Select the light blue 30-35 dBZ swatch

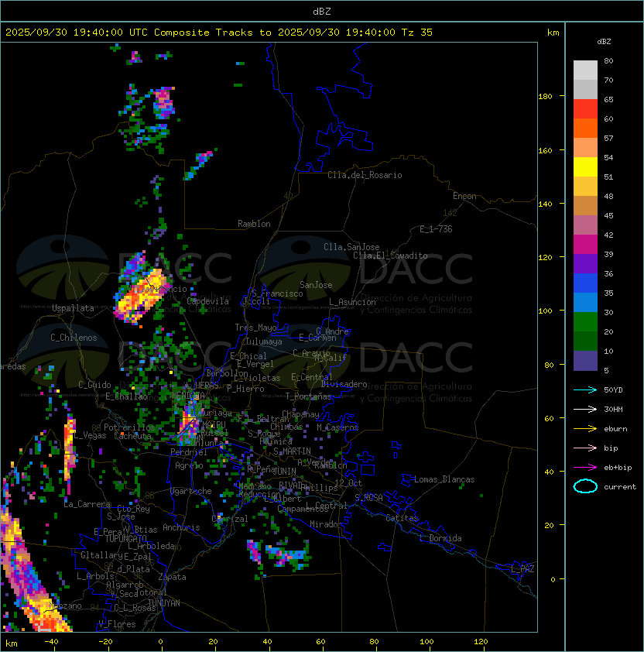click(x=585, y=302)
